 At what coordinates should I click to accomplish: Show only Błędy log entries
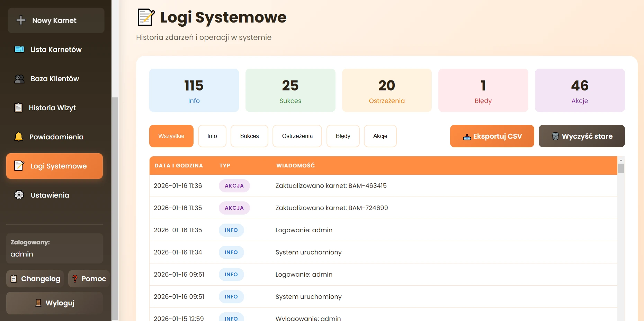pos(343,136)
